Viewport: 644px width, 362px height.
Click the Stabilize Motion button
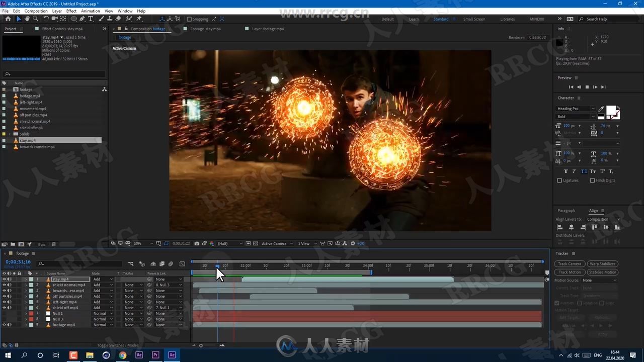pyautogui.click(x=602, y=272)
